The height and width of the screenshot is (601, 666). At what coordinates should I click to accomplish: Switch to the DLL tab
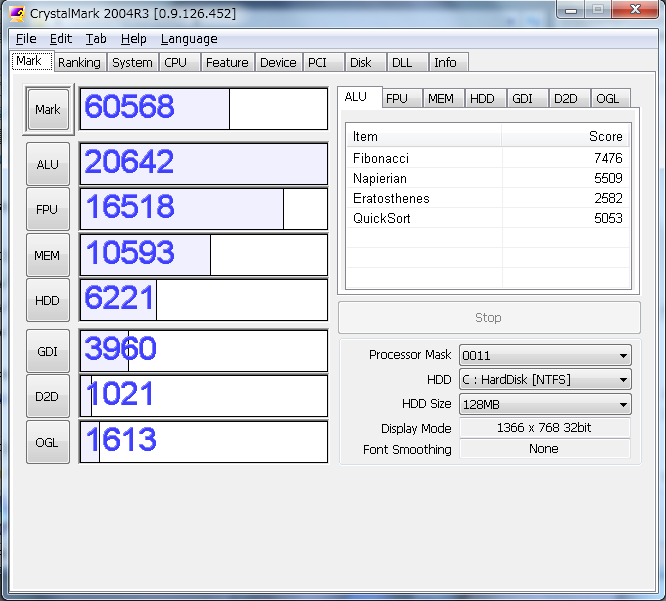pos(407,62)
